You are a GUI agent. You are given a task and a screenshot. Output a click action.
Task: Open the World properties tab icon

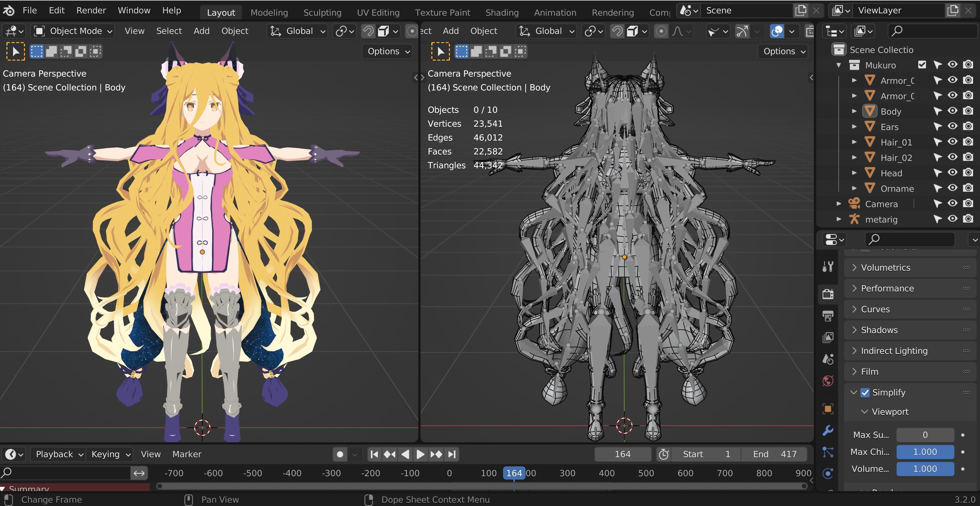point(828,381)
